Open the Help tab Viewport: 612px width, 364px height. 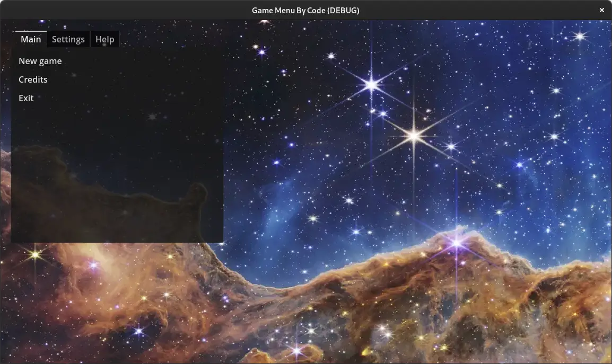pyautogui.click(x=104, y=39)
